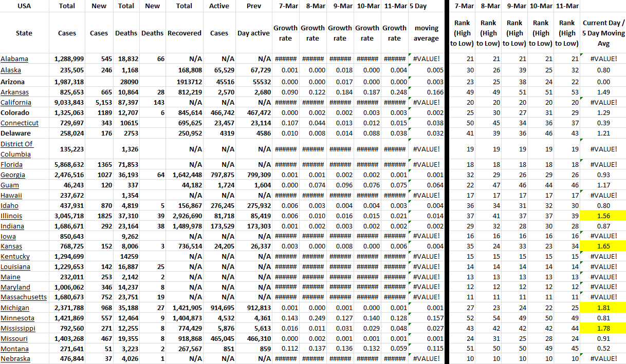Click the #VALUE! moving average cell for Alabama
Image resolution: width=626 pixels, height=364 pixels.
tap(426, 59)
